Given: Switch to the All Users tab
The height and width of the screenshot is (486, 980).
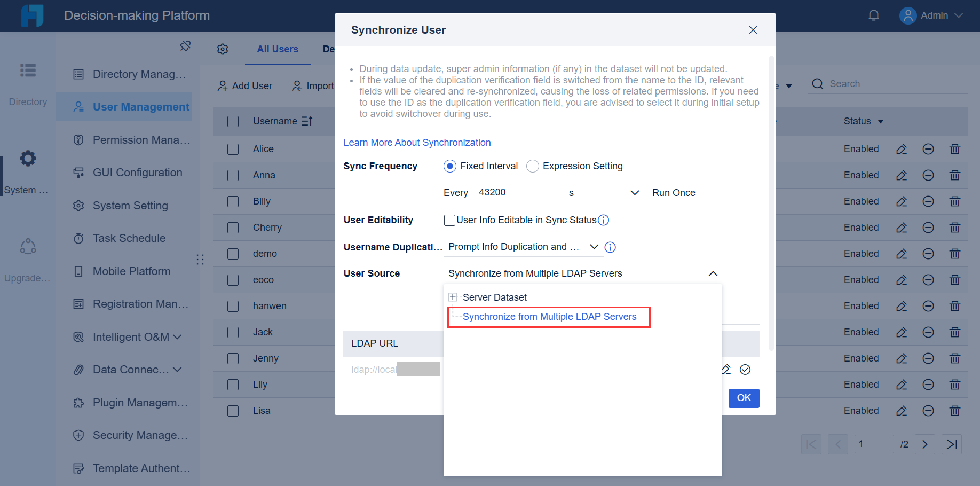Looking at the screenshot, I should [278, 49].
